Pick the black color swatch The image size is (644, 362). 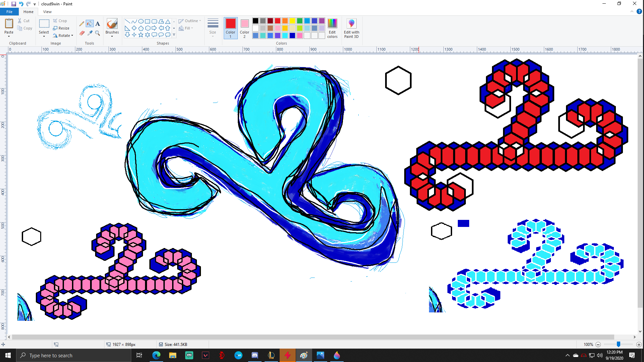tap(256, 21)
